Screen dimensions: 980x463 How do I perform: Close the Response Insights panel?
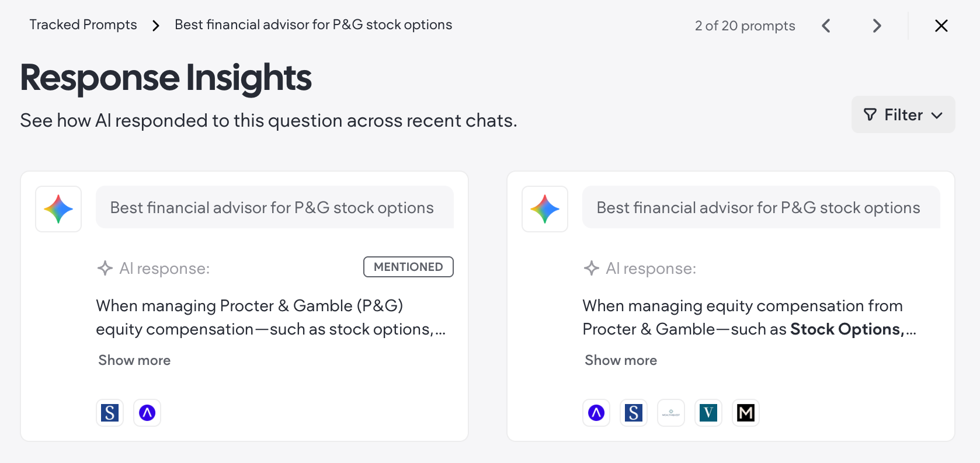click(941, 26)
